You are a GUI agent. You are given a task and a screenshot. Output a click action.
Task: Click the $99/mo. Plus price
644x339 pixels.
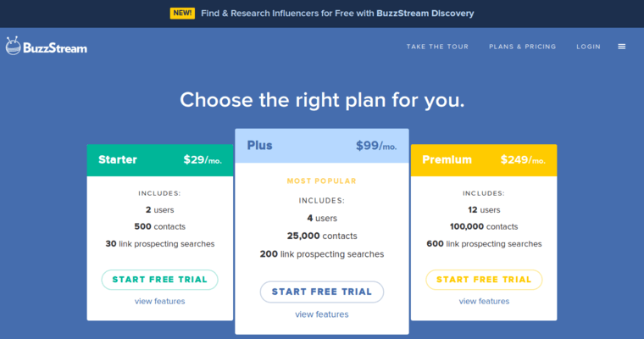(376, 146)
